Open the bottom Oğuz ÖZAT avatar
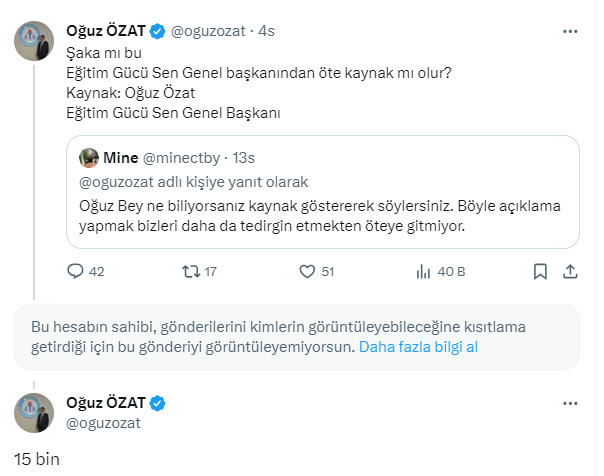604x476 pixels. [34, 413]
